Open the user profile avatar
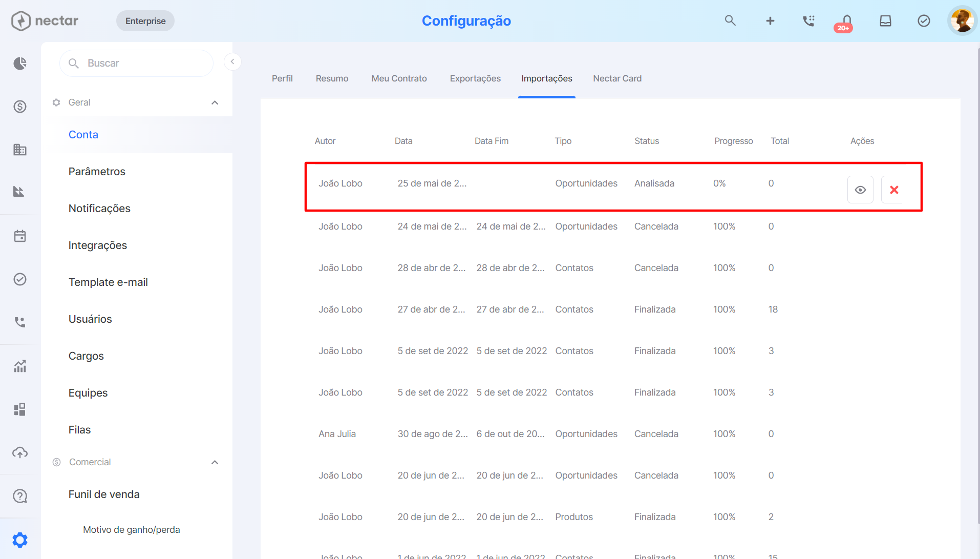 [x=962, y=20]
